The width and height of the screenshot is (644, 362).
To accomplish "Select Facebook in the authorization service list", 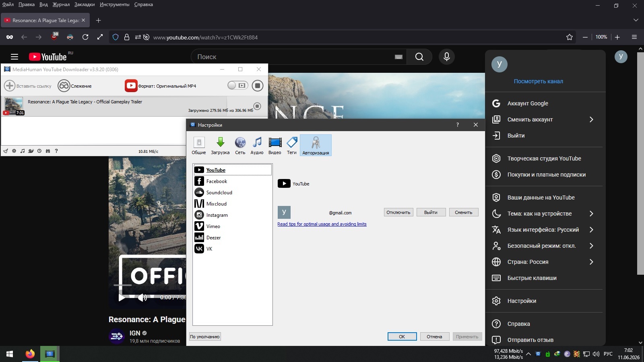I will [x=233, y=181].
